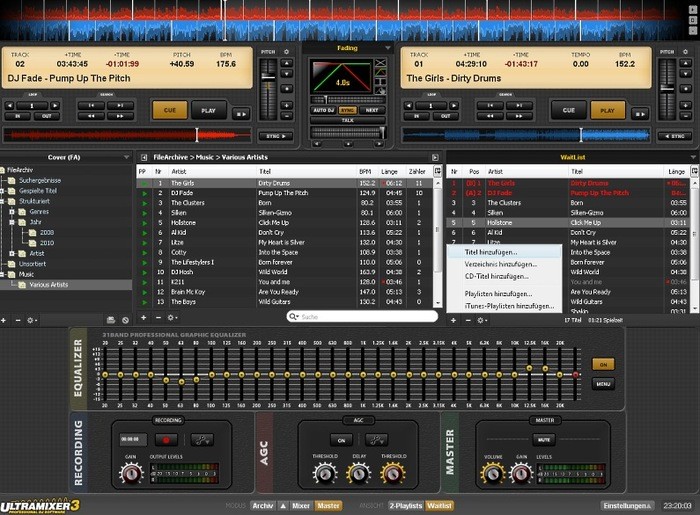Viewport: 700px width, 515px height.
Task: Click CUE on the DJ Fade deck
Action: [170, 110]
